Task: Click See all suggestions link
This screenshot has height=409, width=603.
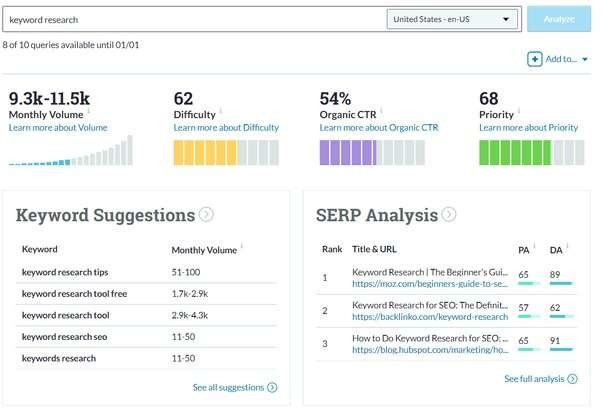Action: [235, 387]
